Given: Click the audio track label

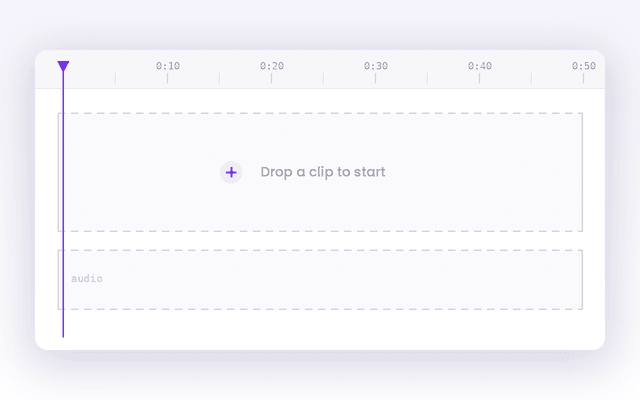Looking at the screenshot, I should 87,278.
